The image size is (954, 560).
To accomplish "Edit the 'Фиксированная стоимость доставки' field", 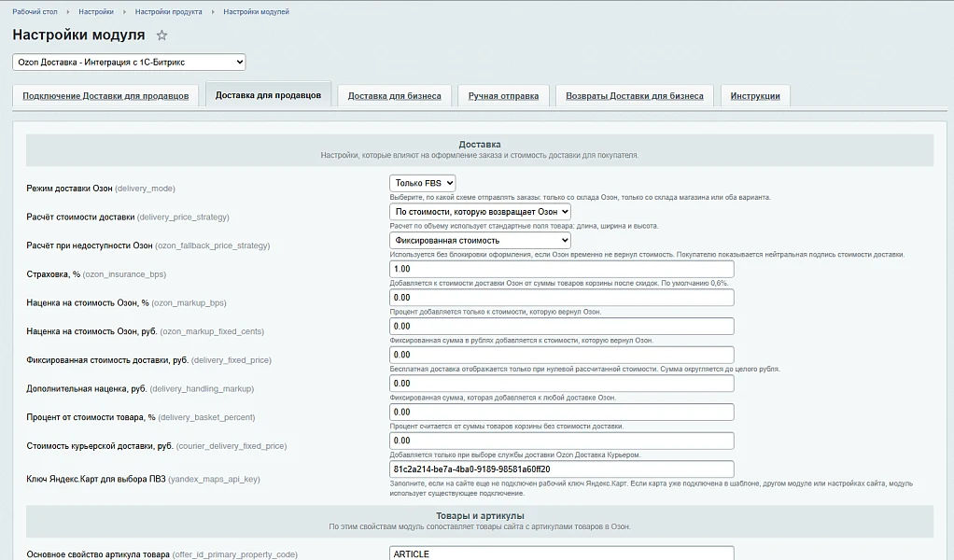I will click(x=562, y=355).
